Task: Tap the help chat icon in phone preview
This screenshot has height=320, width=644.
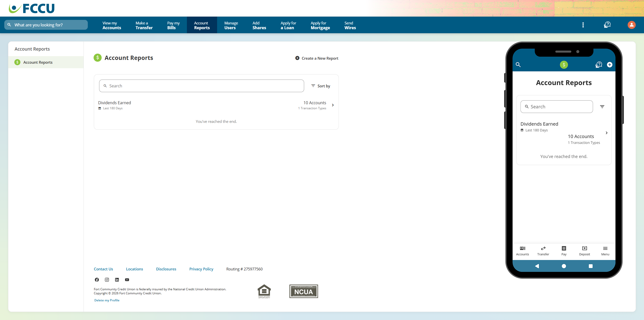Action: point(599,65)
